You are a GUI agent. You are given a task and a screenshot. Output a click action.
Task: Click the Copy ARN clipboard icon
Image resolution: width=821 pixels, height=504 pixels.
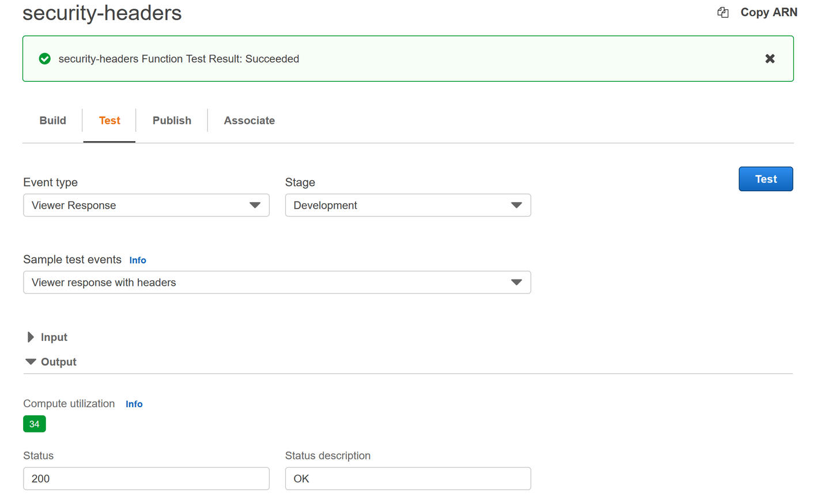click(722, 12)
